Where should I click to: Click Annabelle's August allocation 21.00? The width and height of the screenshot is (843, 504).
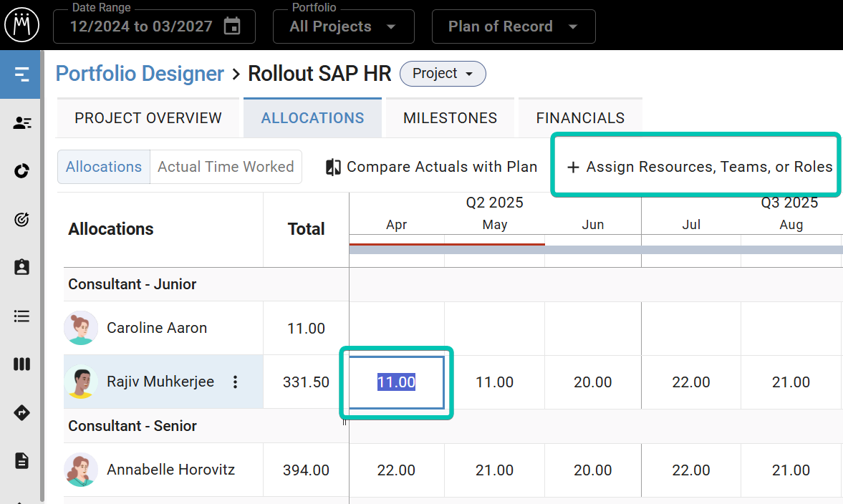(791, 470)
